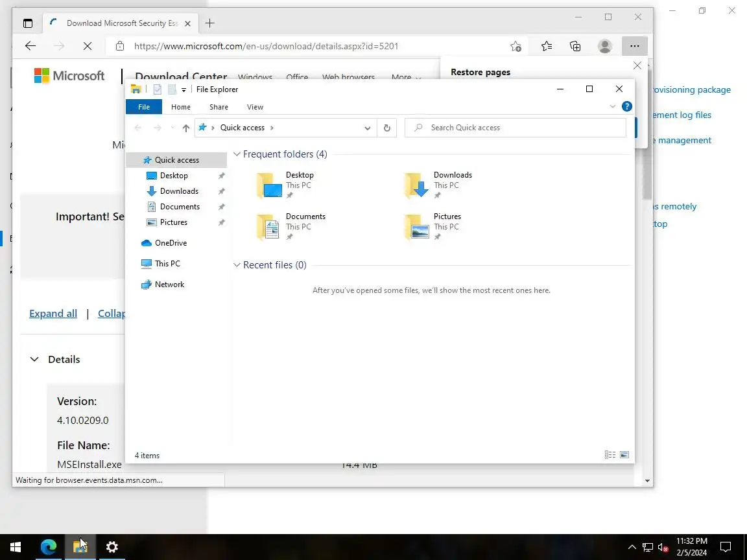The image size is (747, 560).
Task: Collapse the Details section on the webpage
Action: 34,360
